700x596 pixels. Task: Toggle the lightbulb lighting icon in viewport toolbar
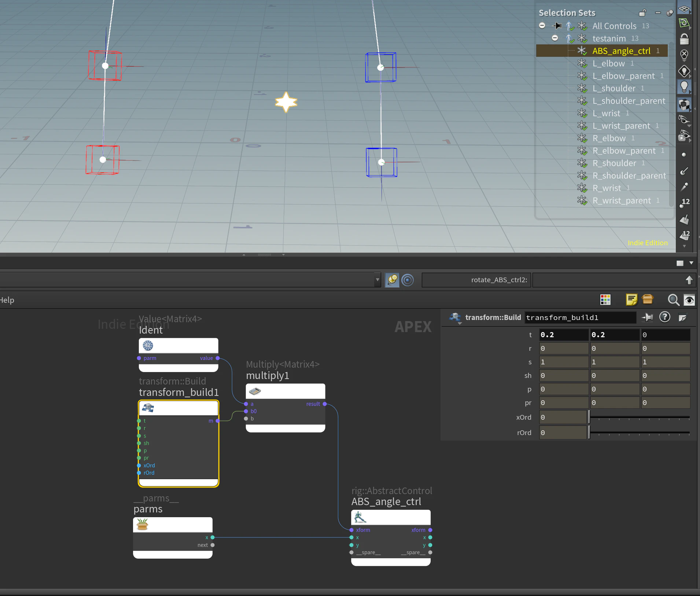click(x=684, y=87)
